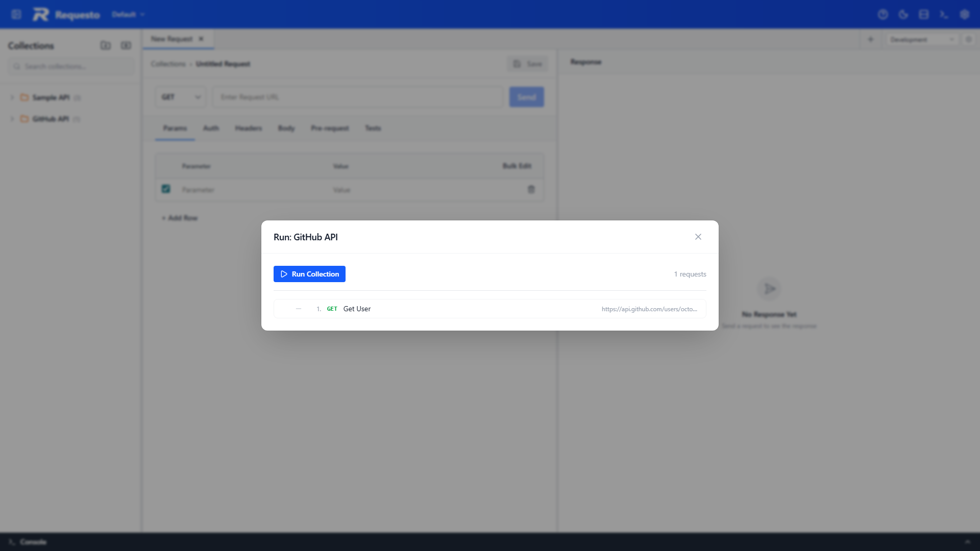Click the Run Collection button
The width and height of the screenshot is (980, 551).
click(309, 274)
